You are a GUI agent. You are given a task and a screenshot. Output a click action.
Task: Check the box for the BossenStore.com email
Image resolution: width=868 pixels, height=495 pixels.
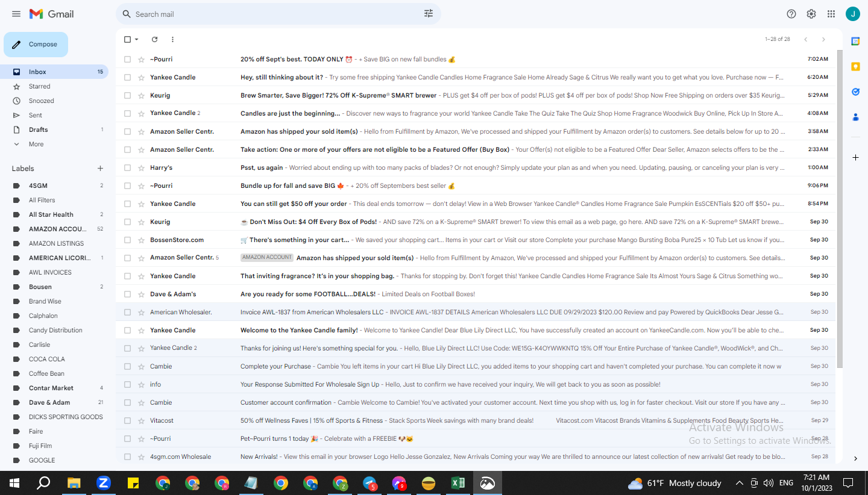pos(127,240)
